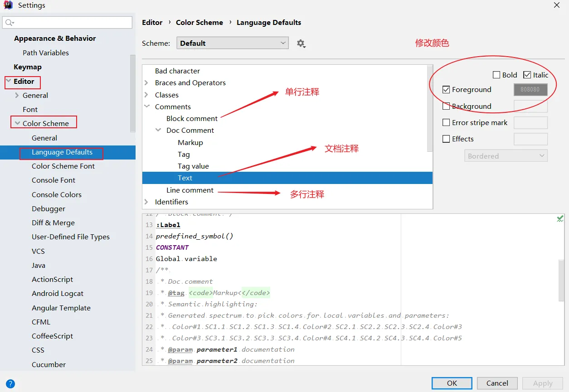Uncheck the Italic checkbox
Image resolution: width=569 pixels, height=392 pixels.
click(527, 75)
